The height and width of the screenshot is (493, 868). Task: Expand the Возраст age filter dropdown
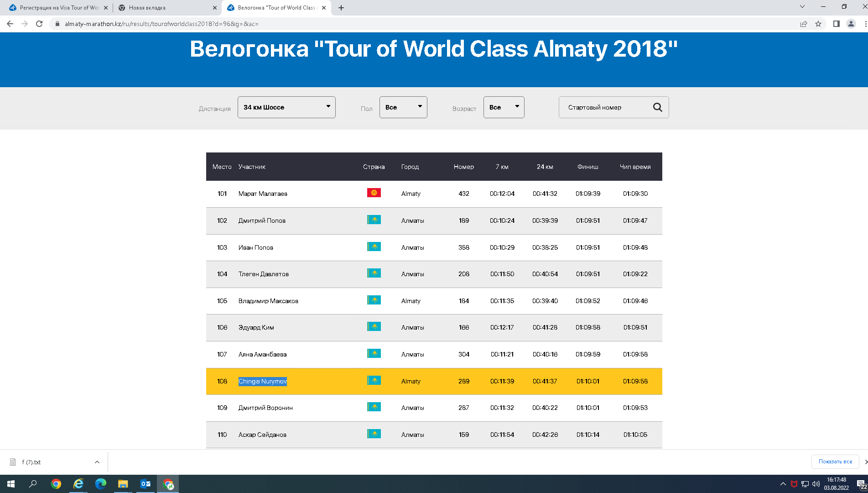click(504, 107)
